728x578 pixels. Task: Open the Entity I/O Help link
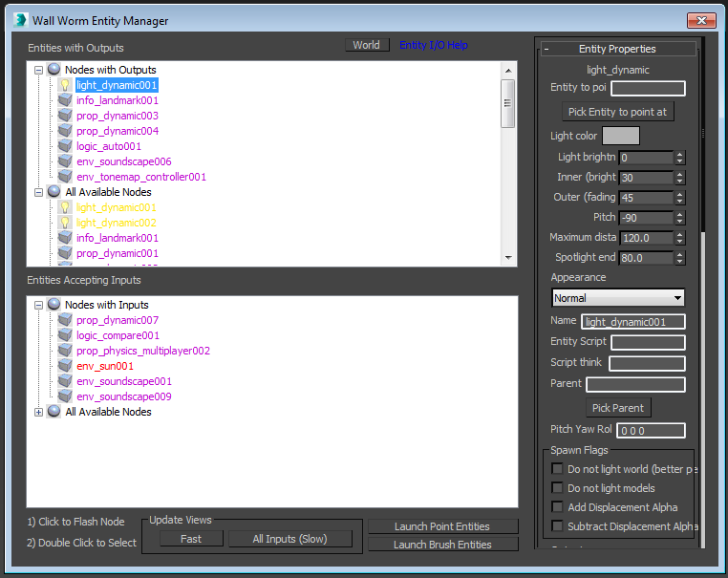coord(433,45)
